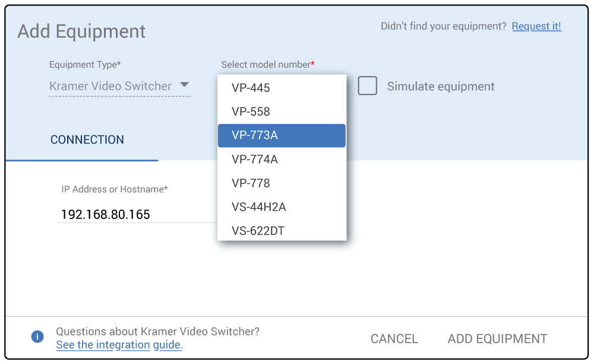Open the 'See the integration guide' link
594x364 pixels.
pos(119,345)
